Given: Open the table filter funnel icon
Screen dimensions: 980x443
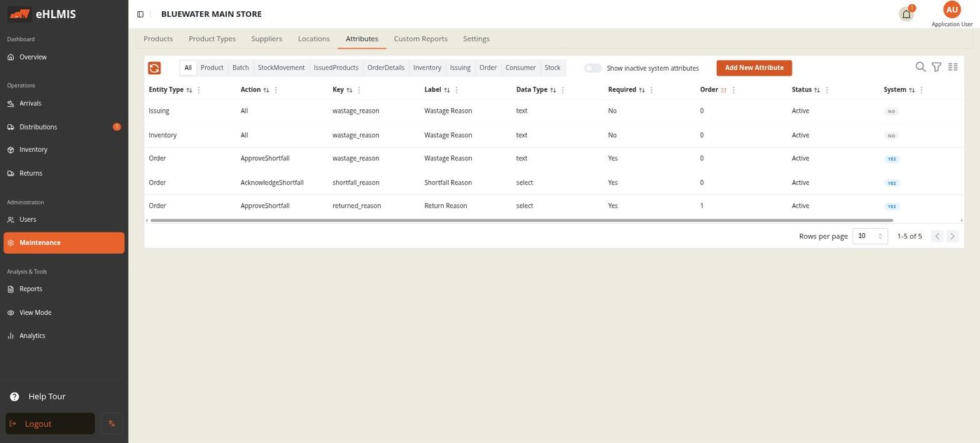Looking at the screenshot, I should tap(937, 67).
